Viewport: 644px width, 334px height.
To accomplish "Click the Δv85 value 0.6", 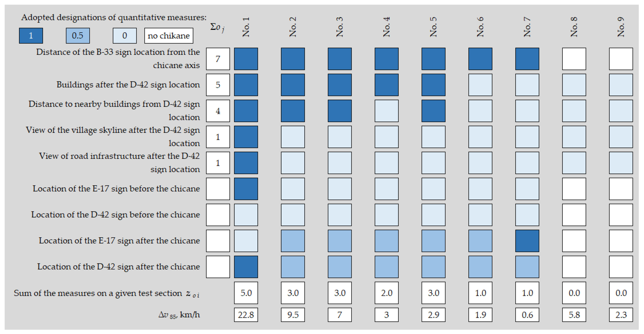I will point(527,315).
